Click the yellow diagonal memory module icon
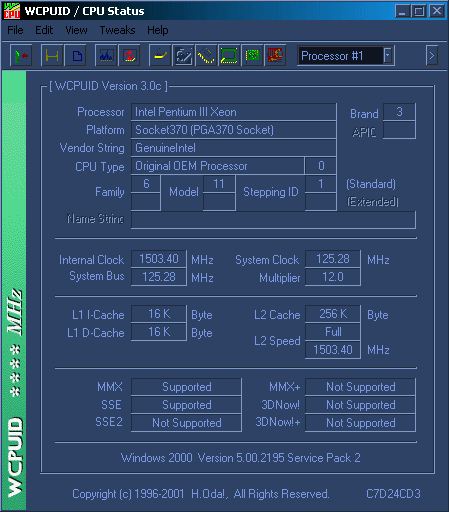 click(206, 55)
